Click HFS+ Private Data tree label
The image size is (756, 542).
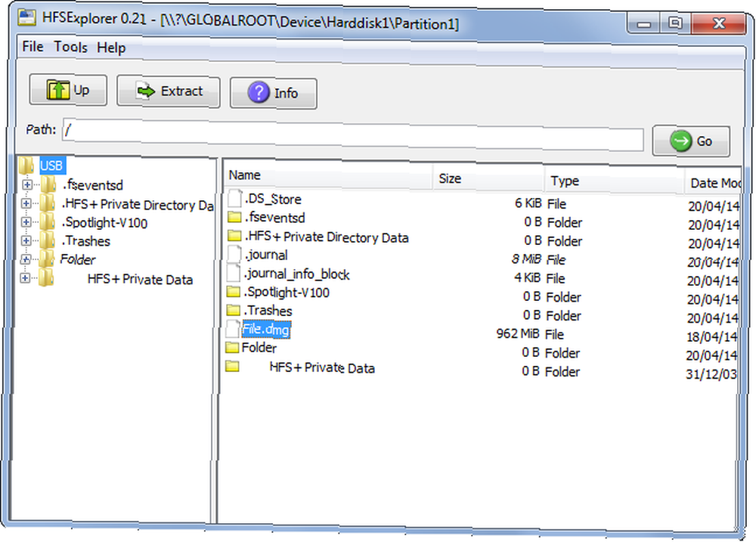140,279
